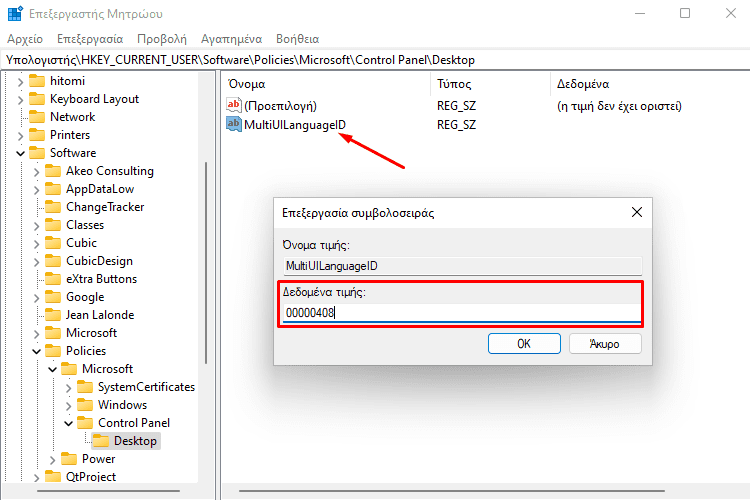Select the Google folder icon
The height and width of the screenshot is (500, 750).
pos(53,297)
